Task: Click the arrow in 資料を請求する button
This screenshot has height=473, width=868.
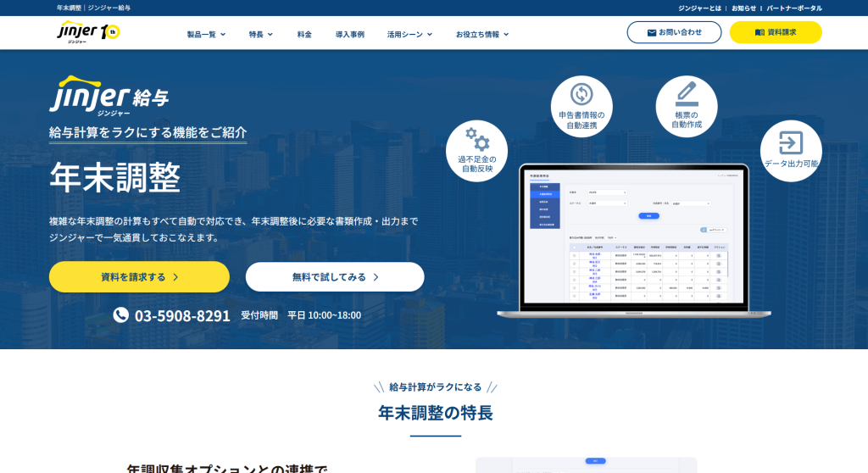Action: [x=175, y=277]
